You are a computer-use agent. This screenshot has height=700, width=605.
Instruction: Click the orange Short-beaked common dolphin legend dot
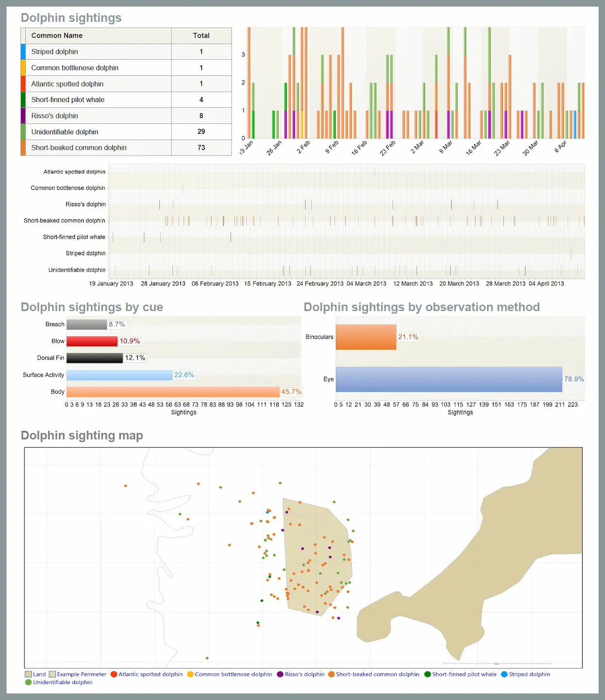pos(331,674)
